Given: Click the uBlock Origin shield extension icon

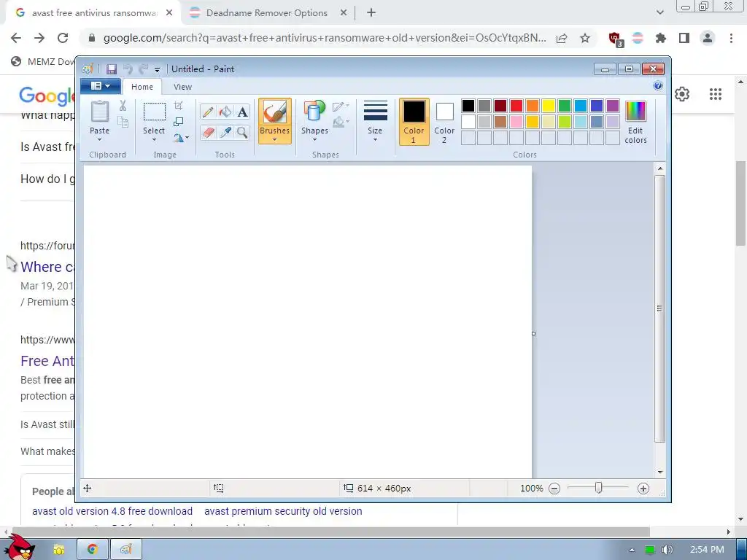Looking at the screenshot, I should (616, 39).
